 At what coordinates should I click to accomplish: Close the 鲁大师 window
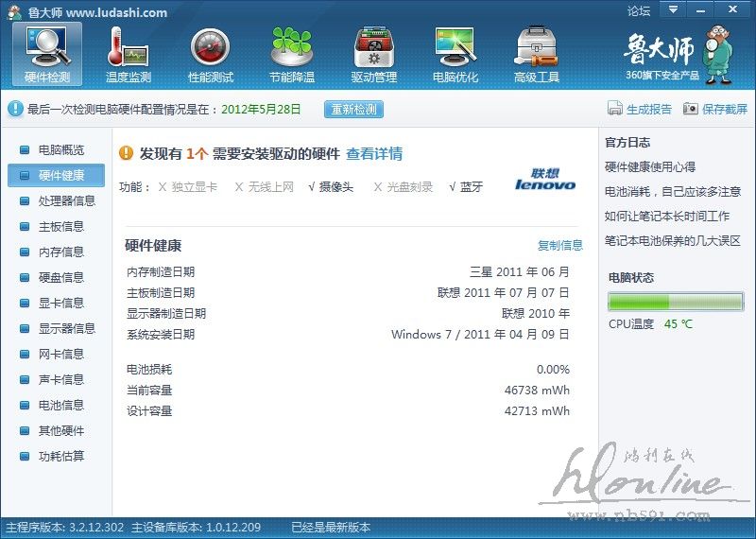733,9
